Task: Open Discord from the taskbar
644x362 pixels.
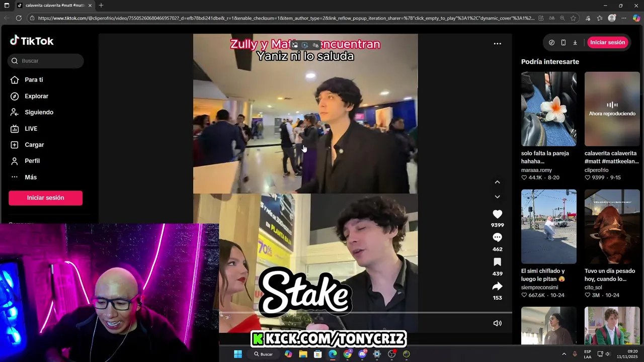Action: tap(362, 354)
